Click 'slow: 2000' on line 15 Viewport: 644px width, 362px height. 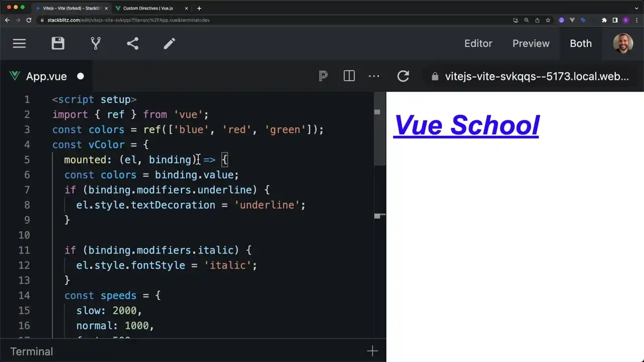pyautogui.click(x=106, y=310)
